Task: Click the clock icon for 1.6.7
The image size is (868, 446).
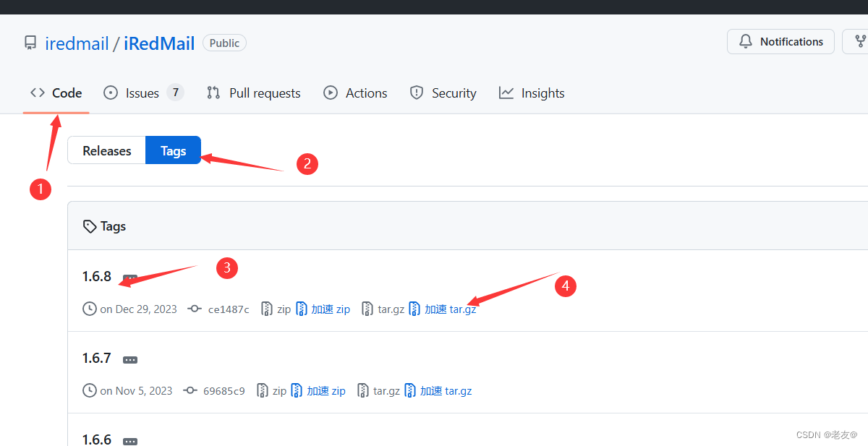Action: point(90,390)
